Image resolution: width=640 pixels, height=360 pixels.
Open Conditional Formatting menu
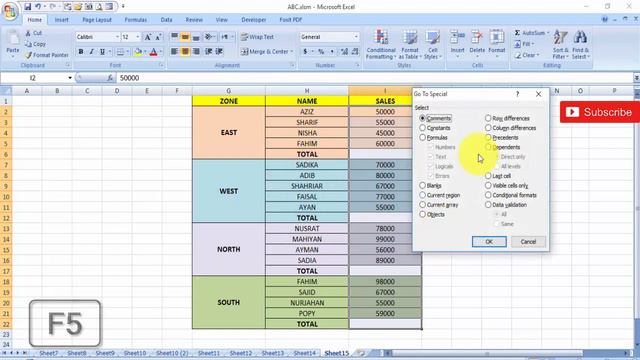click(381, 45)
